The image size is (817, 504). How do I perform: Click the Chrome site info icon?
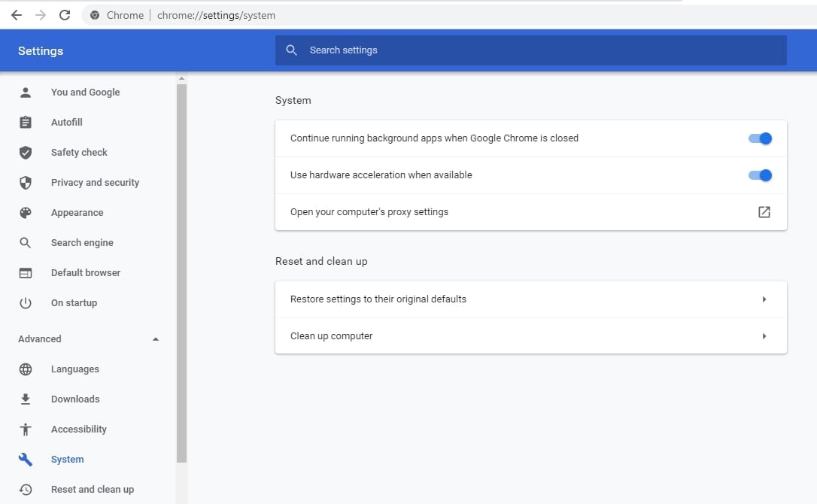pyautogui.click(x=95, y=15)
